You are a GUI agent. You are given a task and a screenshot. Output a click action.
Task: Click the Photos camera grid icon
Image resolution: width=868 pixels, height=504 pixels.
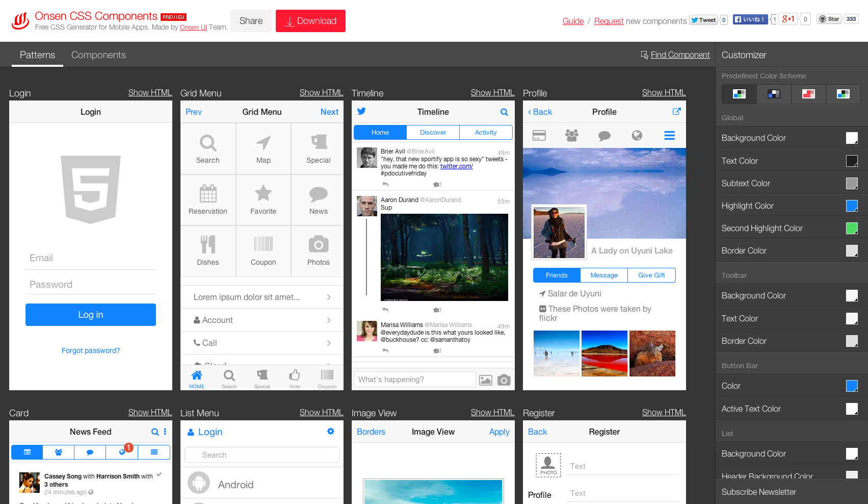[318, 244]
